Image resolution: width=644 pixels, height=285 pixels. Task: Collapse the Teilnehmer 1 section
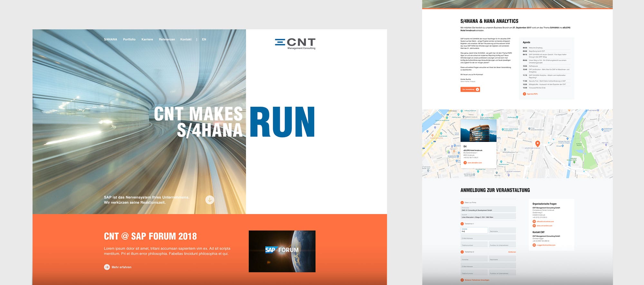(x=462, y=224)
